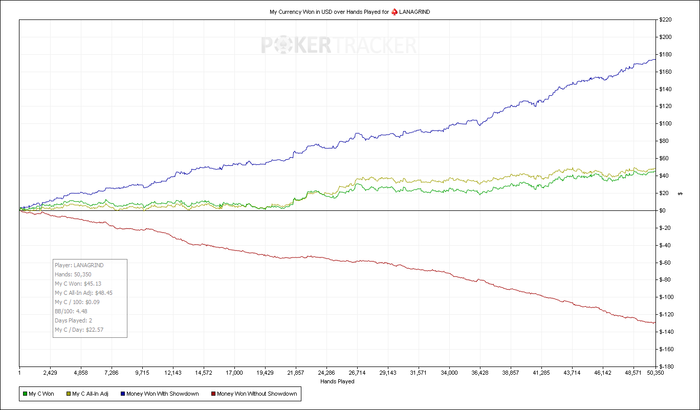Click the $60 y-axis label

664,159
